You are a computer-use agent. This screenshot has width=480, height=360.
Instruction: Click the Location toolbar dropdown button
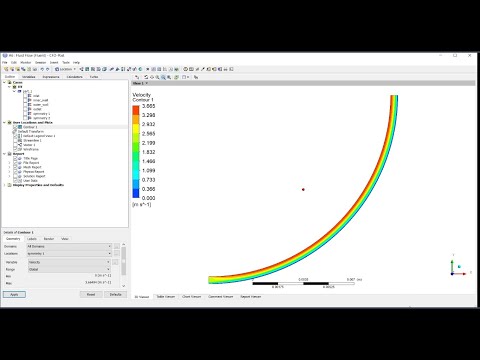click(66, 69)
